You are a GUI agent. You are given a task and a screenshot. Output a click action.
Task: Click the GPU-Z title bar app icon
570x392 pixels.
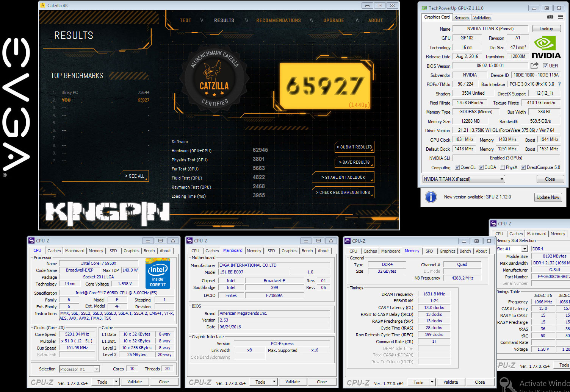click(x=424, y=8)
